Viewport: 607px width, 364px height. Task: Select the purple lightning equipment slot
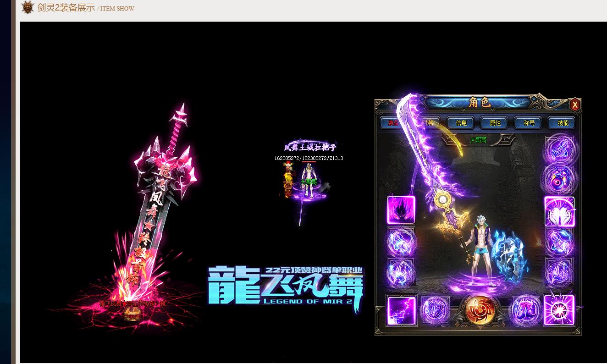pyautogui.click(x=401, y=311)
